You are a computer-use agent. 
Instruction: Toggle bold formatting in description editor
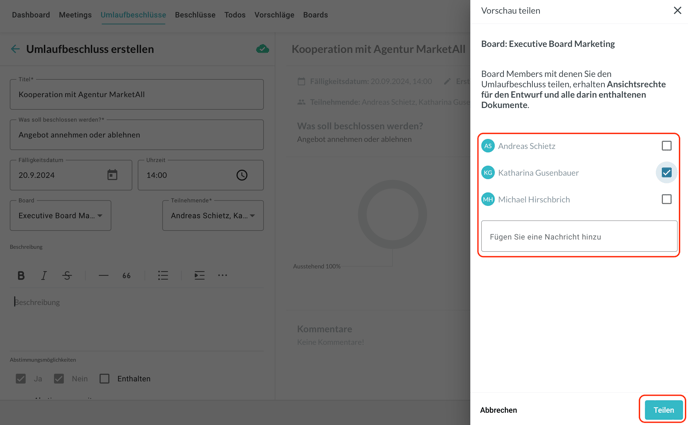click(x=21, y=275)
